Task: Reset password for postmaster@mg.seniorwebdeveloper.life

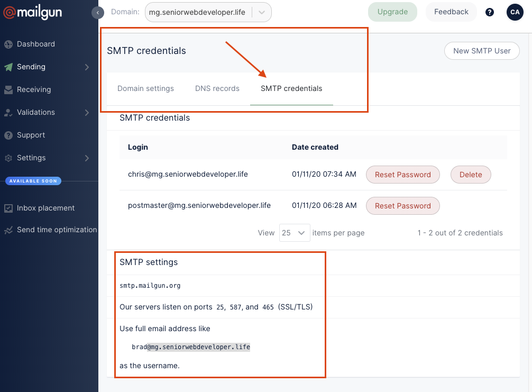Action: pos(403,206)
